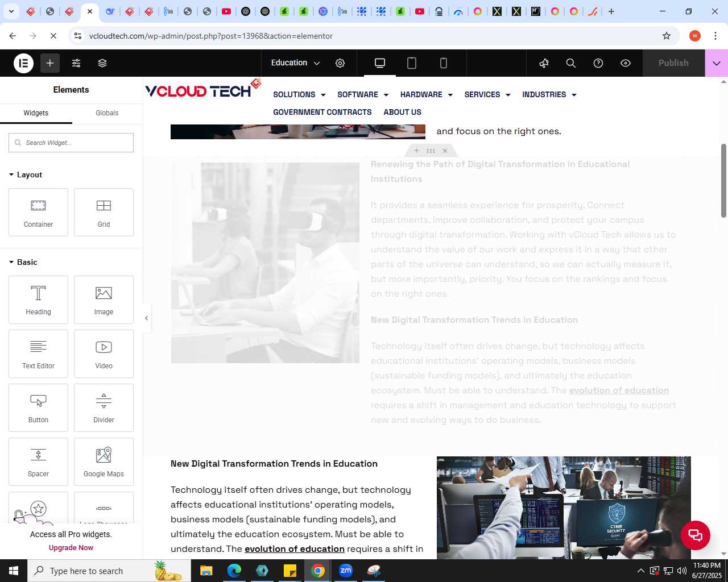Switch to the Widgets tab
Viewport: 728px width, 582px height.
tap(36, 113)
